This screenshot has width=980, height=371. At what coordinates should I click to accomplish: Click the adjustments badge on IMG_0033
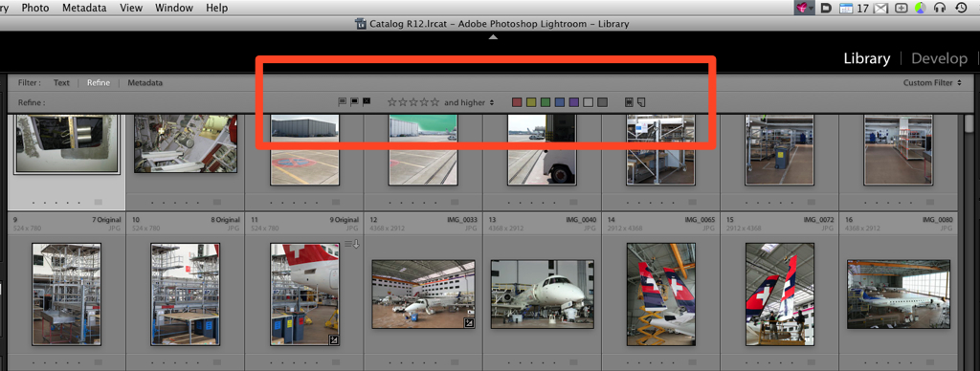coord(469,323)
